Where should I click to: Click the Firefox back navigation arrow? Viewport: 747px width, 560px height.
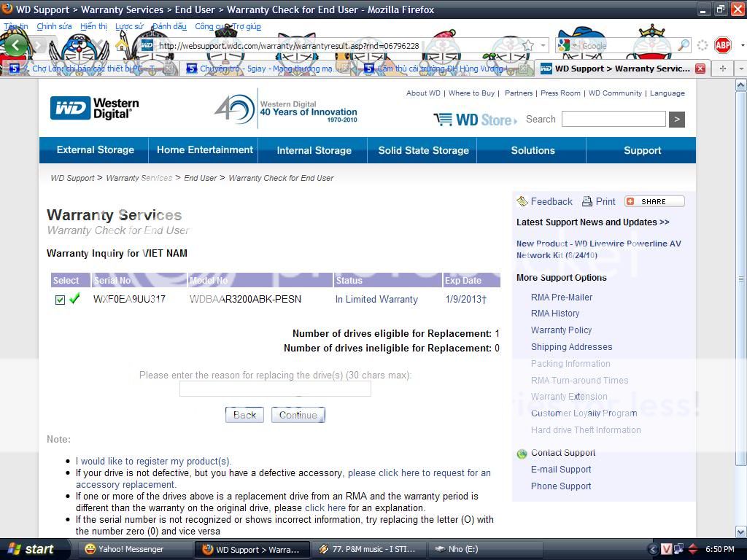click(x=16, y=45)
